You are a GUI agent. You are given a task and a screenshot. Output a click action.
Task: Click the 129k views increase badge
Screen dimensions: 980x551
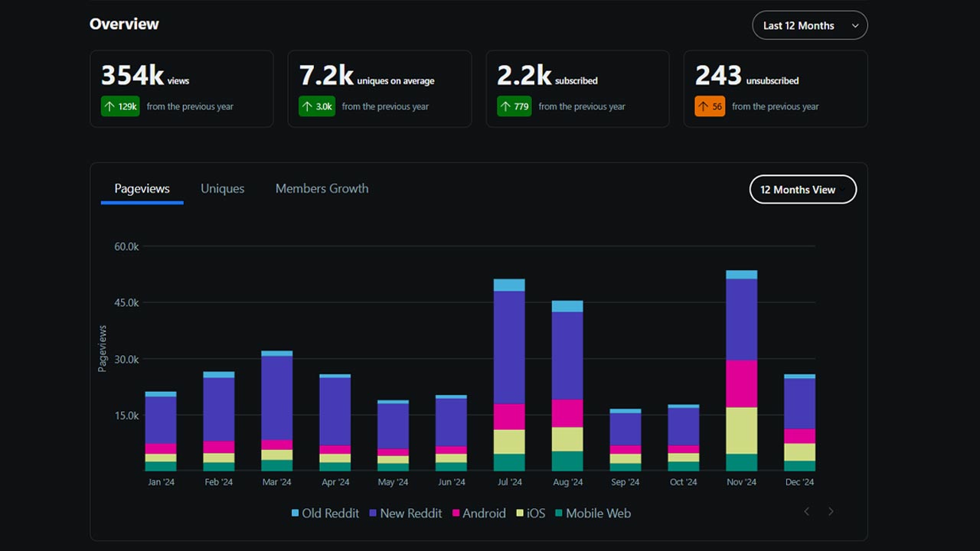(x=120, y=106)
